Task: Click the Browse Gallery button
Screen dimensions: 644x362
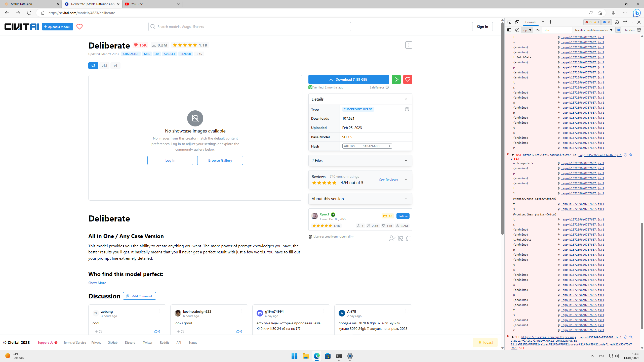Action: tap(220, 160)
